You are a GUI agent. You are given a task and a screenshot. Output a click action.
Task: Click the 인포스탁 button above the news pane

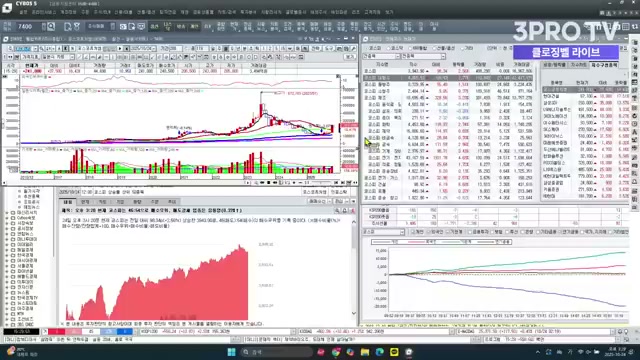point(338,192)
